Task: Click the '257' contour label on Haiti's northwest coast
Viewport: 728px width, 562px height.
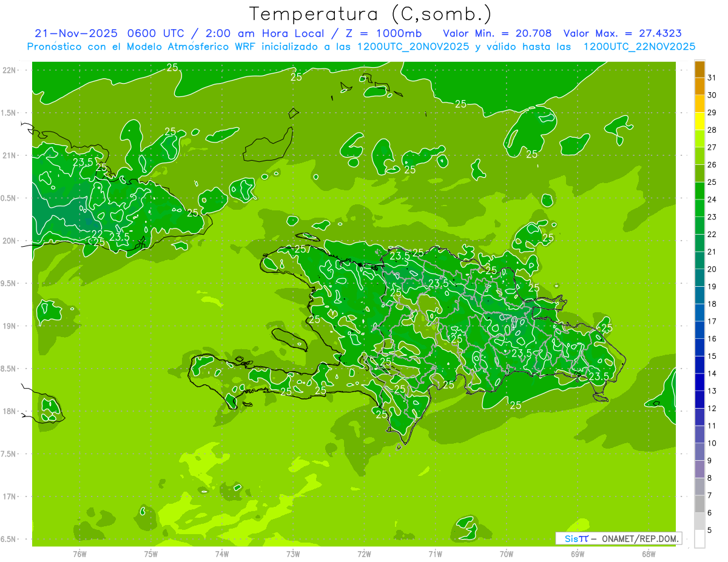Action: click(303, 250)
